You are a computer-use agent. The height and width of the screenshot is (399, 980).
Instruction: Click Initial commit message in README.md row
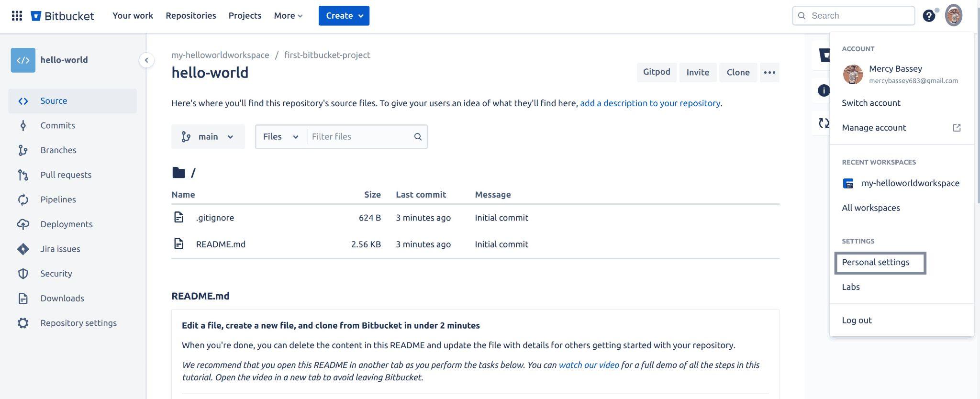(501, 244)
